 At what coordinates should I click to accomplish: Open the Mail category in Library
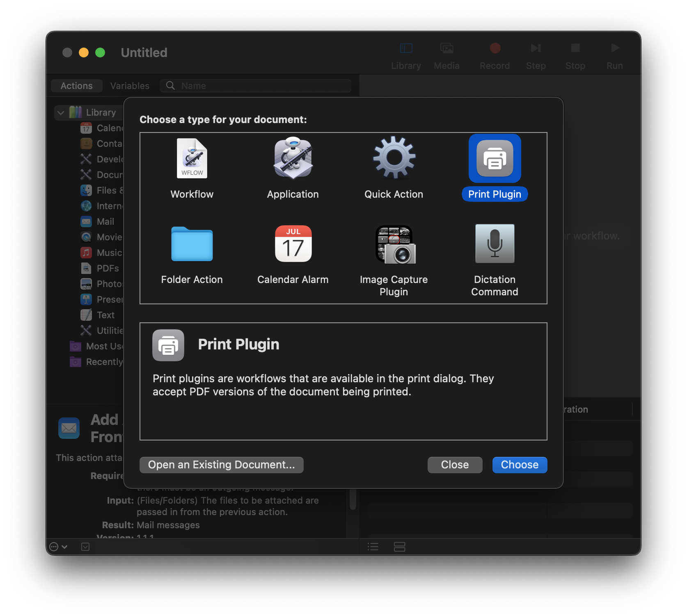[x=98, y=221]
